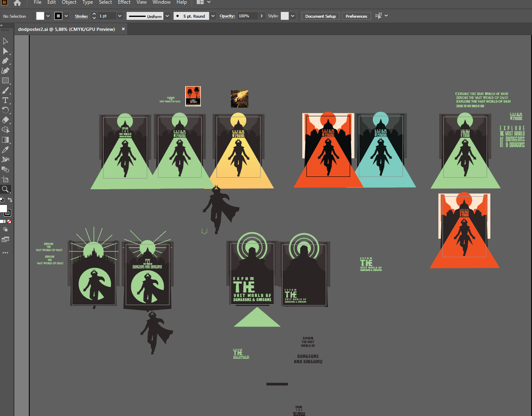Click the align to selection icon
Image resolution: width=532 pixels, height=416 pixels.
click(378, 16)
